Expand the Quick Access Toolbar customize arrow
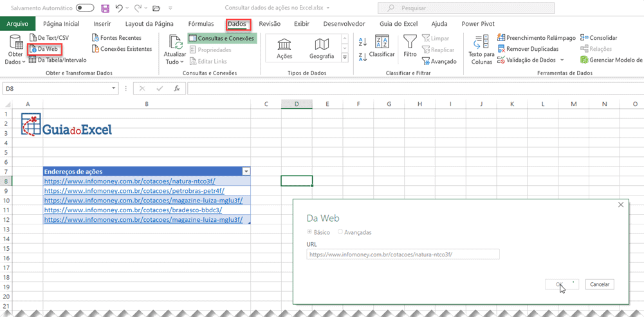Screen dimensions: 644x317 click(170, 8)
